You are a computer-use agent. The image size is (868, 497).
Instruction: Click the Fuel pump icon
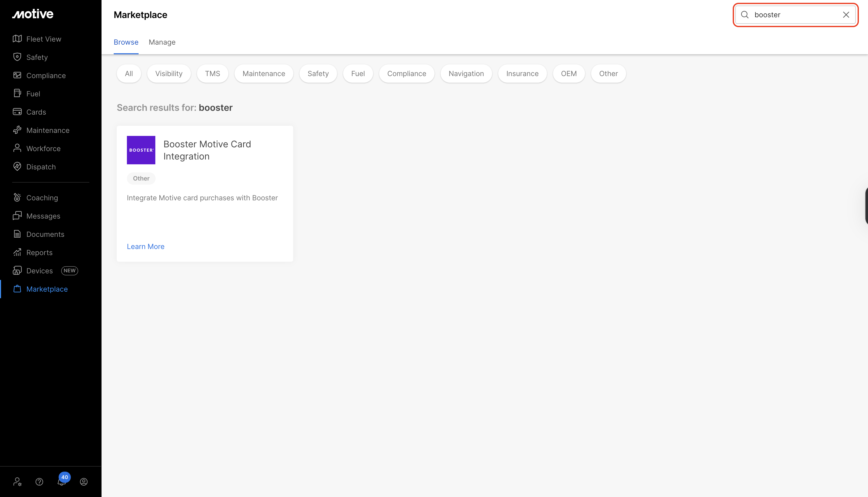pos(17,93)
